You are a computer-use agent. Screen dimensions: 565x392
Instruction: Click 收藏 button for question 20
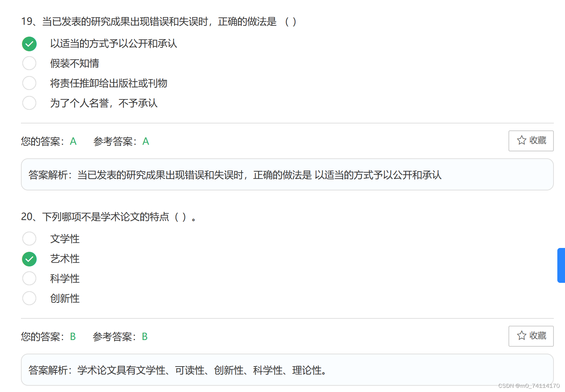(531, 336)
